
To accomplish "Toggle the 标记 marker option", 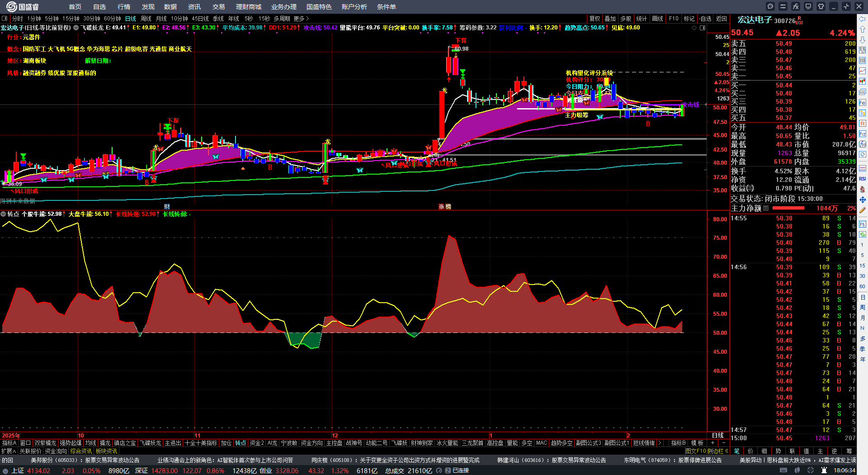I will coord(689,19).
